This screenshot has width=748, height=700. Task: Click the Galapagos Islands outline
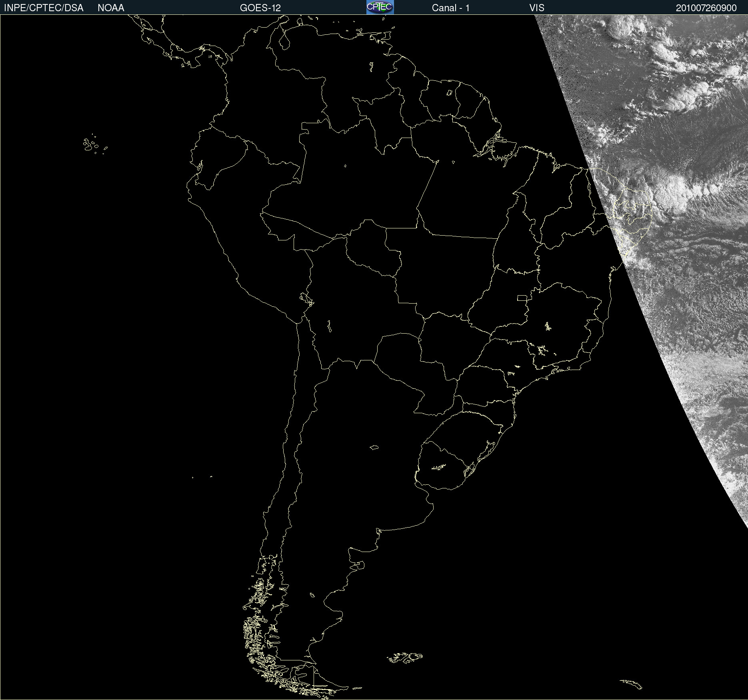pos(95,144)
